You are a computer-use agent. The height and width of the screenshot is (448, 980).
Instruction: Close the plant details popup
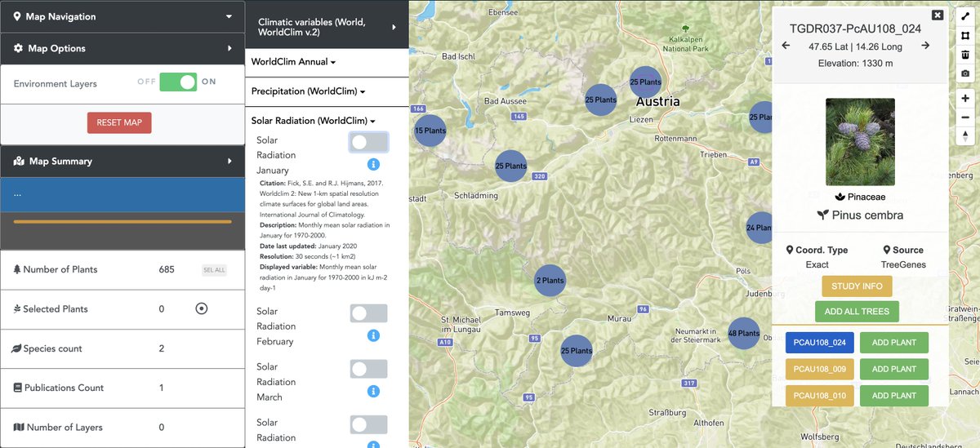(x=938, y=15)
